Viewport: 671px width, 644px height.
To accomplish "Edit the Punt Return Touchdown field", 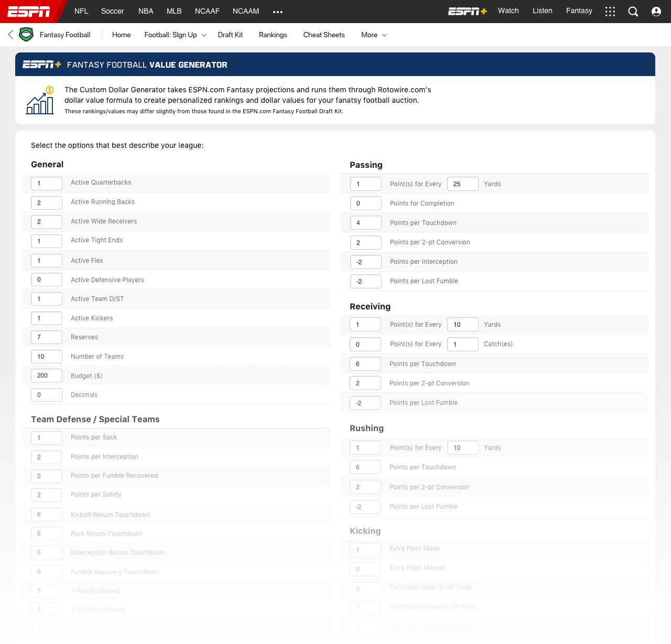I will point(47,533).
